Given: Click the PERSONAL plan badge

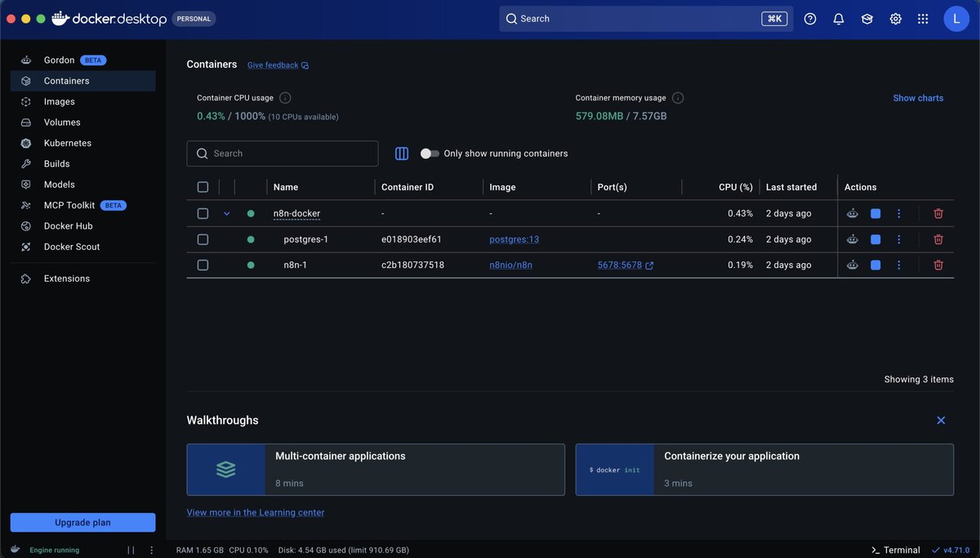Looking at the screenshot, I should click(x=194, y=19).
